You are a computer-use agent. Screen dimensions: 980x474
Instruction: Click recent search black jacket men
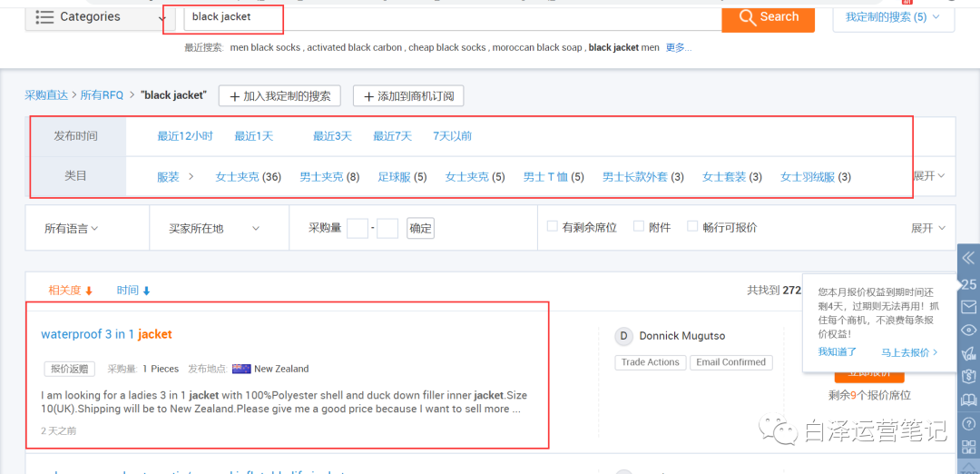tap(623, 47)
